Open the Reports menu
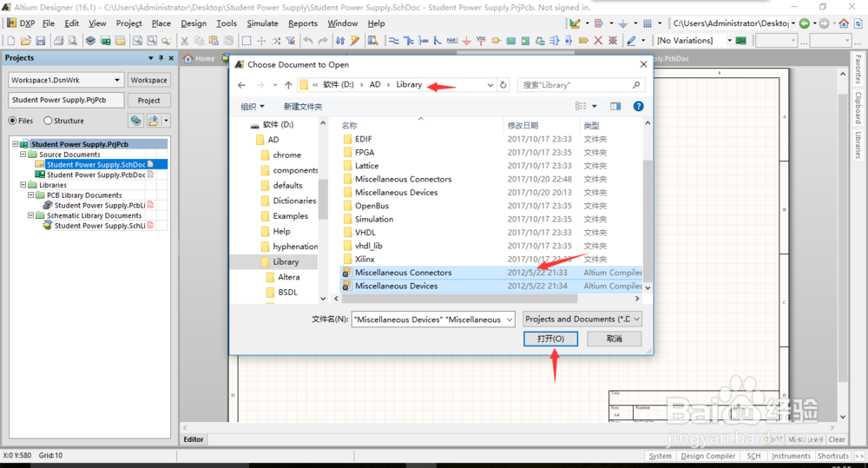This screenshot has height=468, width=868. coord(303,23)
